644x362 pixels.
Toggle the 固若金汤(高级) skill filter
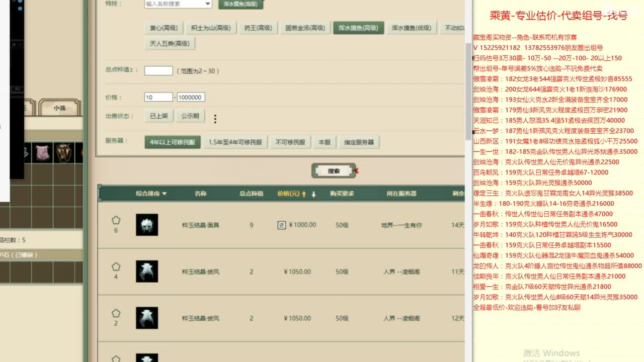pos(305,28)
